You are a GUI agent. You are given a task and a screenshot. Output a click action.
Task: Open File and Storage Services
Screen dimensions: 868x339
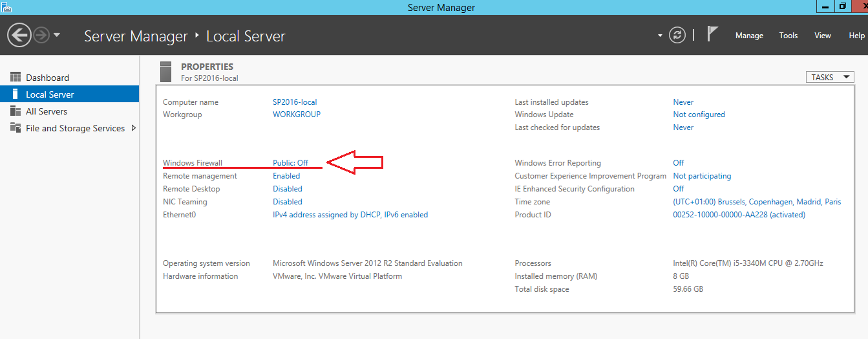point(69,128)
